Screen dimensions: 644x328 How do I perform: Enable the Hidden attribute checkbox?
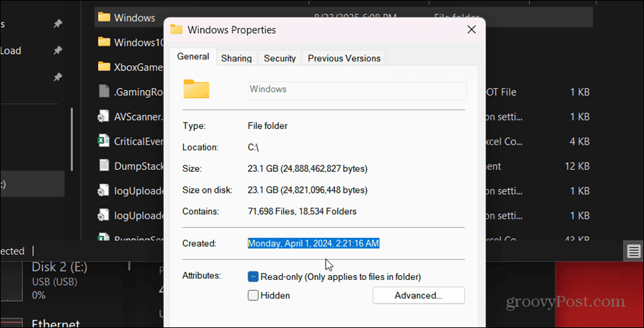(x=253, y=295)
